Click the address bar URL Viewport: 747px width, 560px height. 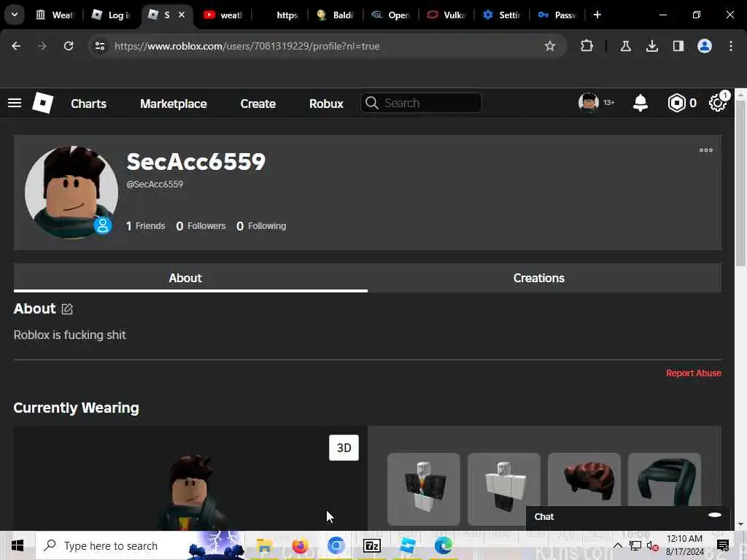tap(247, 46)
